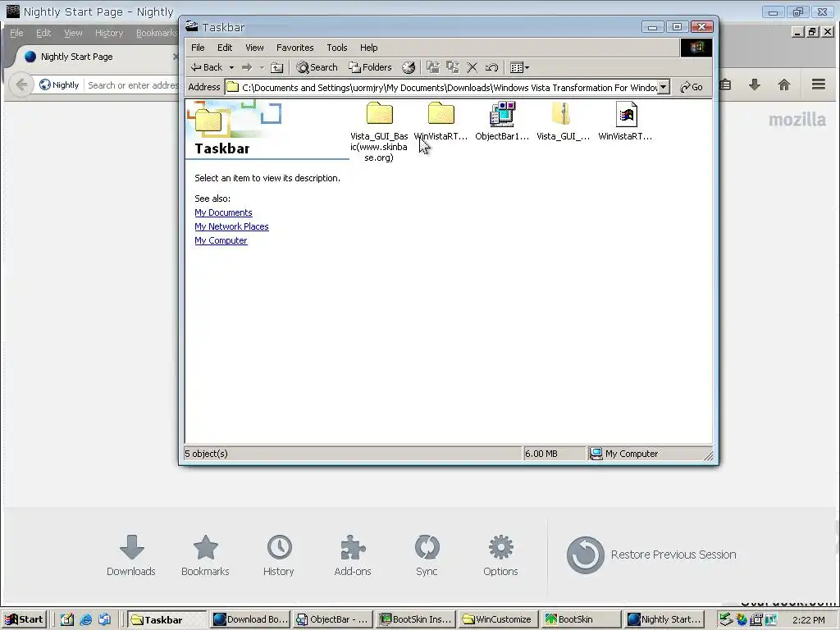Click the Copy To icon

(453, 67)
